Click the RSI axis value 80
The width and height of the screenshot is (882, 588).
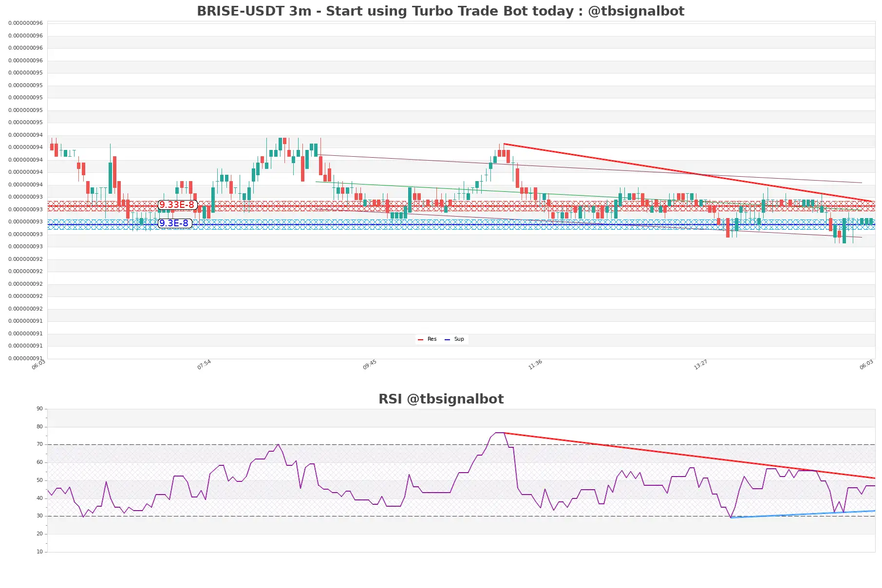39,427
